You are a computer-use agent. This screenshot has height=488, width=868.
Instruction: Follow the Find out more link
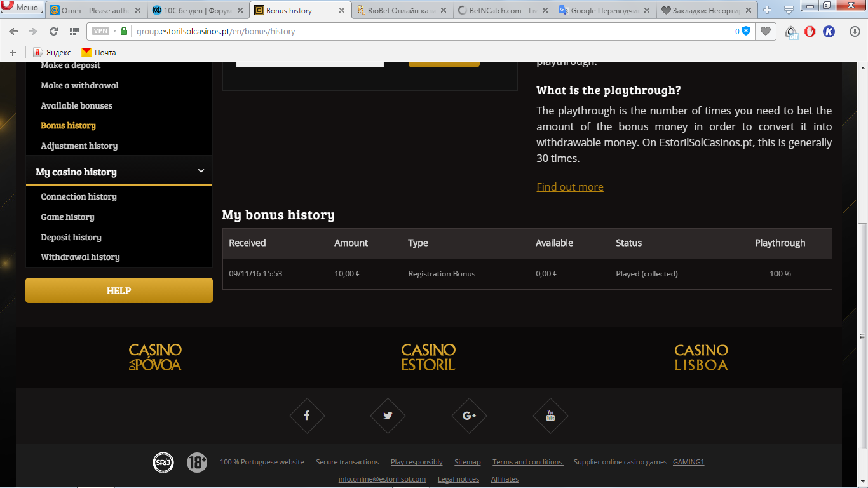click(x=569, y=187)
